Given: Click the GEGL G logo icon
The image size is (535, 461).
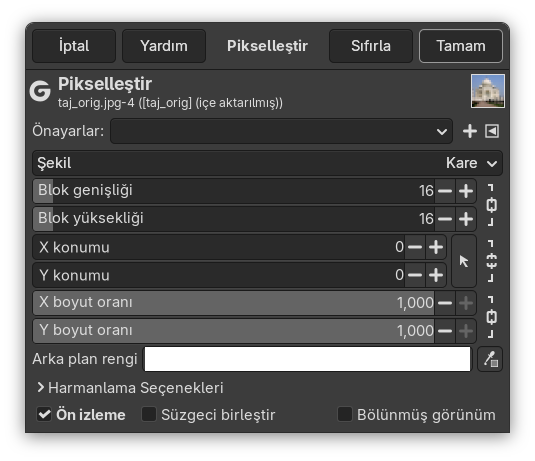Looking at the screenshot, I should coord(40,91).
